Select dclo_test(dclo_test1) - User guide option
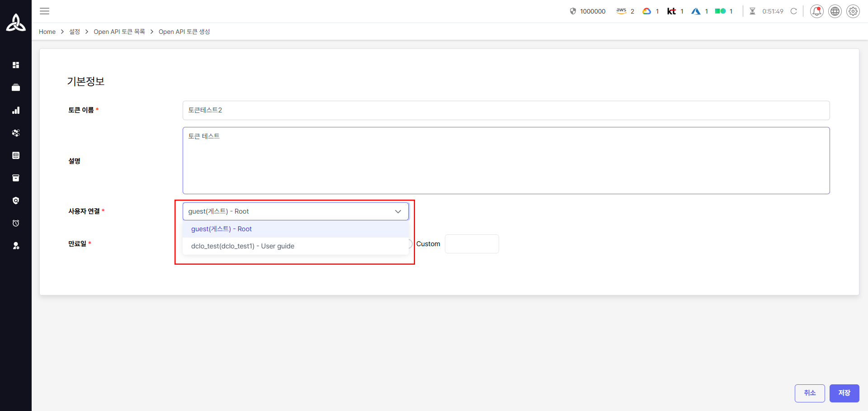The image size is (868, 411). point(296,246)
